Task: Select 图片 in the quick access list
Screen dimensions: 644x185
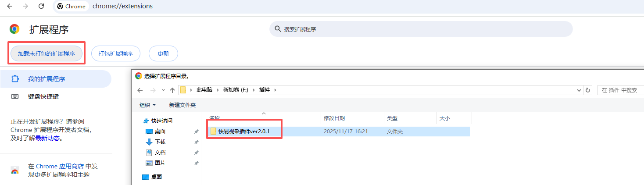Action: pos(160,163)
